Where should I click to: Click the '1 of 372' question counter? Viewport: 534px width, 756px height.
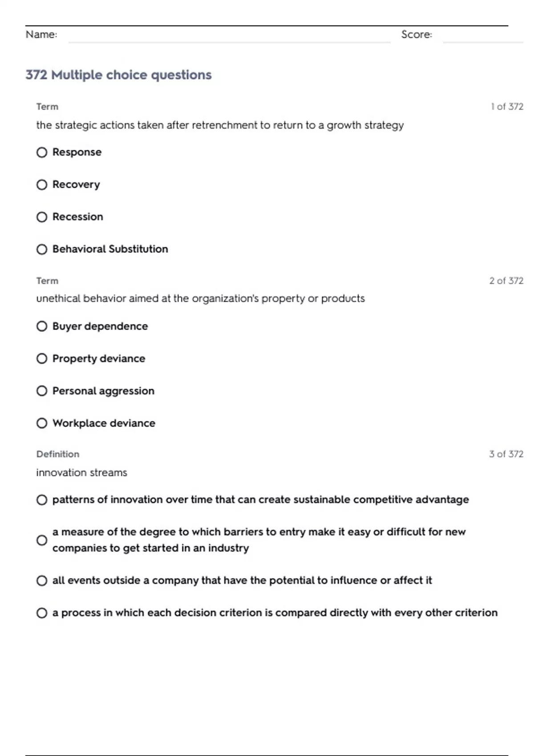click(x=507, y=107)
